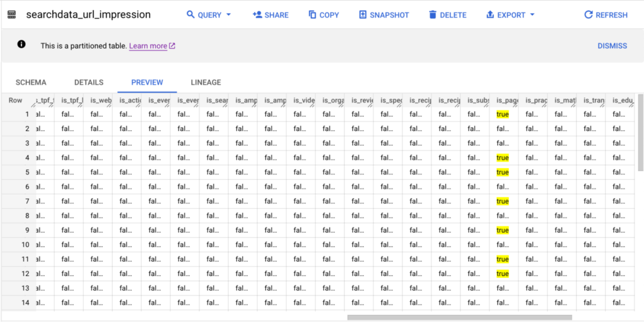Click the searchdata_url_impression table title
Viewport: 644px width, 322px height.
[88, 15]
